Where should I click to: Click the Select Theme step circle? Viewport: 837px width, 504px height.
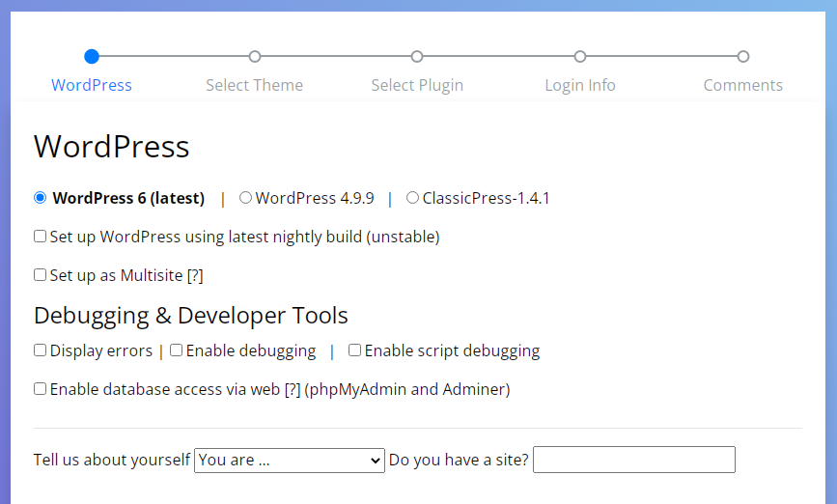tap(255, 56)
